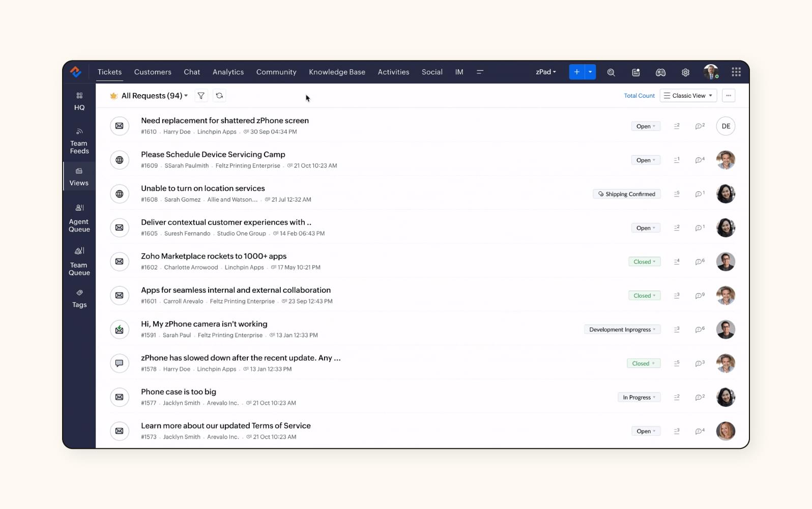The width and height of the screenshot is (812, 509).
Task: Click the more options ellipsis button
Action: click(x=728, y=96)
